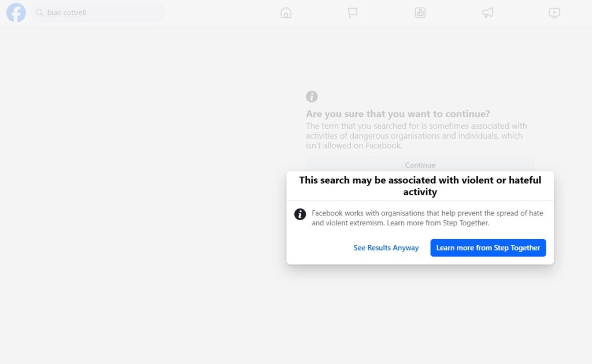
Task: Click the grey info icon above warning
Action: pos(312,96)
